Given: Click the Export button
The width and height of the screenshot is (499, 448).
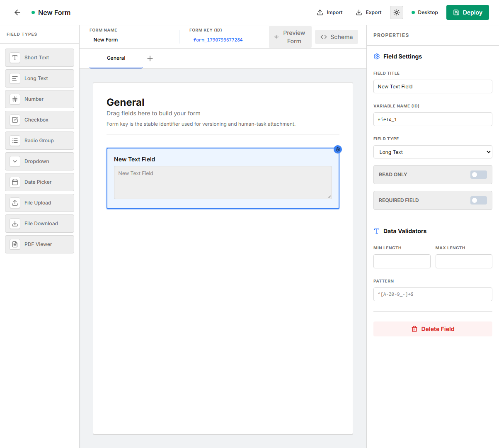Looking at the screenshot, I should (x=369, y=12).
